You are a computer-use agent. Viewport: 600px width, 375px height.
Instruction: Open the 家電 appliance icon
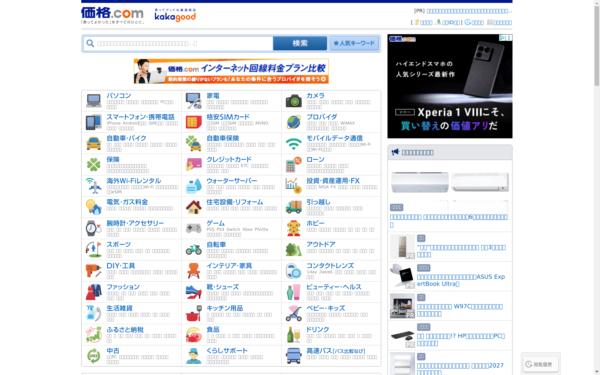pyautogui.click(x=194, y=101)
